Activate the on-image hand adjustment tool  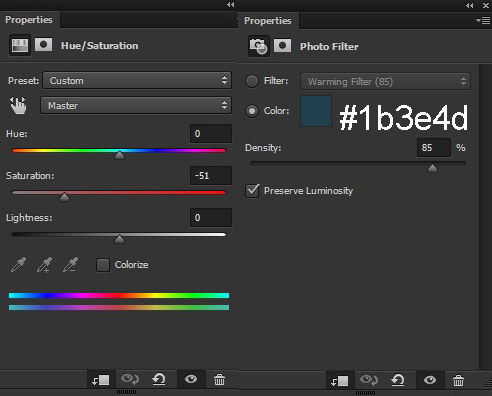click(18, 105)
